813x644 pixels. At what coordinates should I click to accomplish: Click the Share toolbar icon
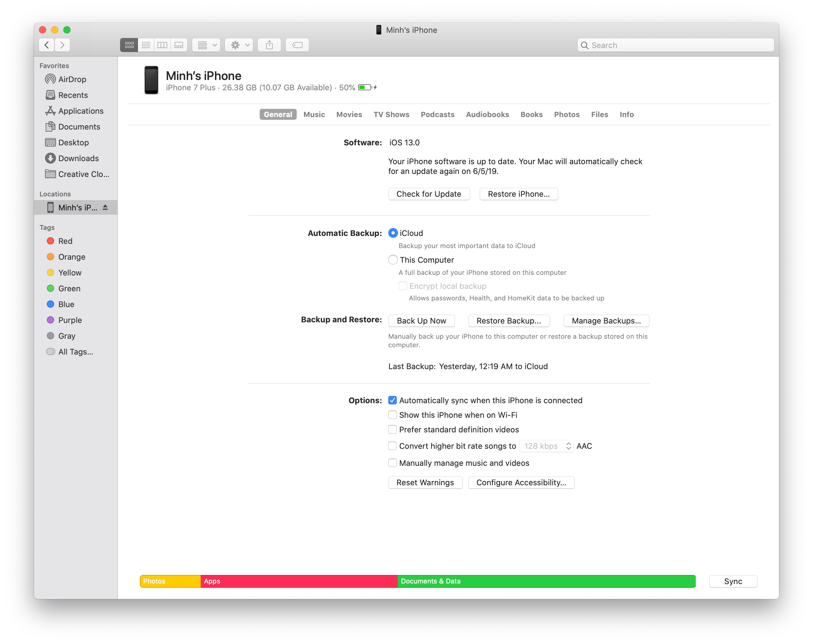[x=269, y=45]
